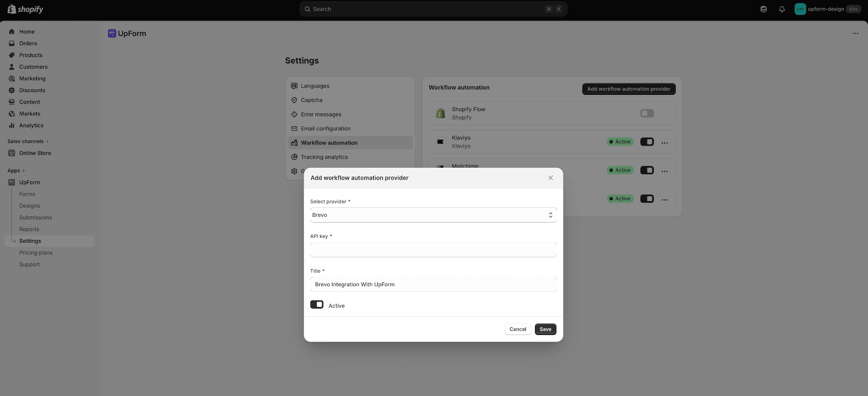Click Add workflow automation provider button
Viewport: 868px width, 396px height.
pos(629,89)
